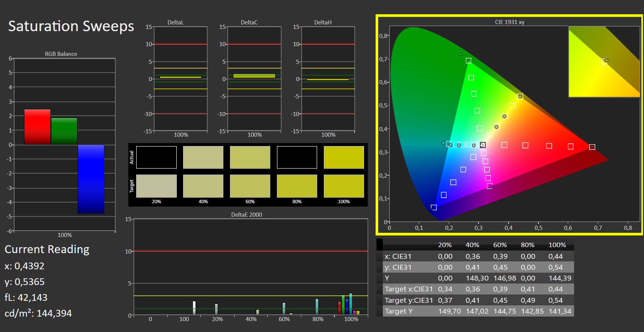644x332 pixels.
Task: Click the Actual 80% black swatch
Action: pyautogui.click(x=297, y=157)
